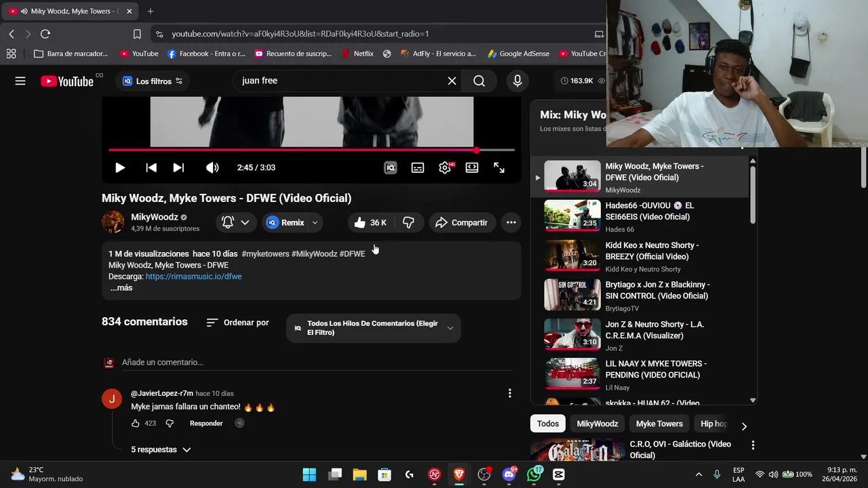Open the Google AdSense bookmark
The height and width of the screenshot is (488, 868).
519,54
